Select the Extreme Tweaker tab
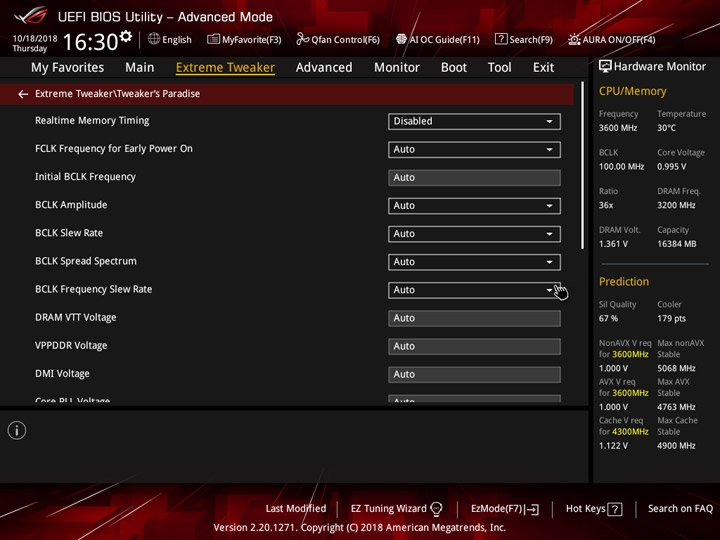720x540 pixels. tap(225, 68)
